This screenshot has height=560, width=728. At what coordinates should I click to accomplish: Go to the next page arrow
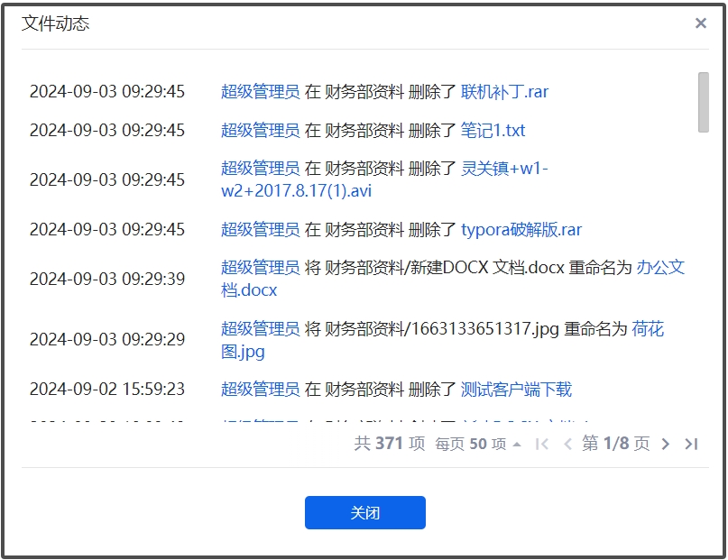click(x=666, y=444)
